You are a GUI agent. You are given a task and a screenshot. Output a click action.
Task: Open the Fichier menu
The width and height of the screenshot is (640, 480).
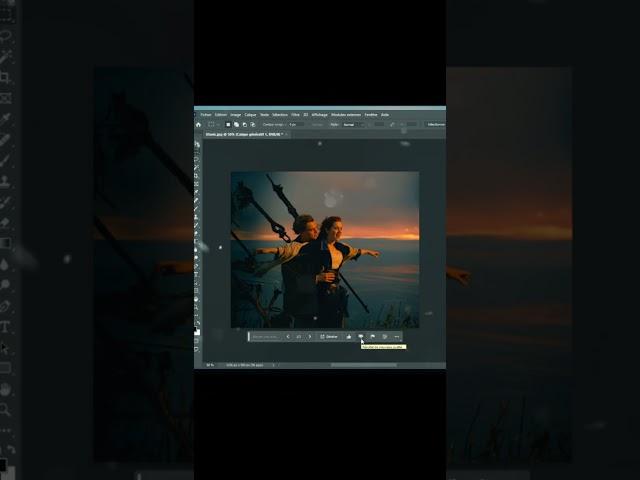[206, 115]
